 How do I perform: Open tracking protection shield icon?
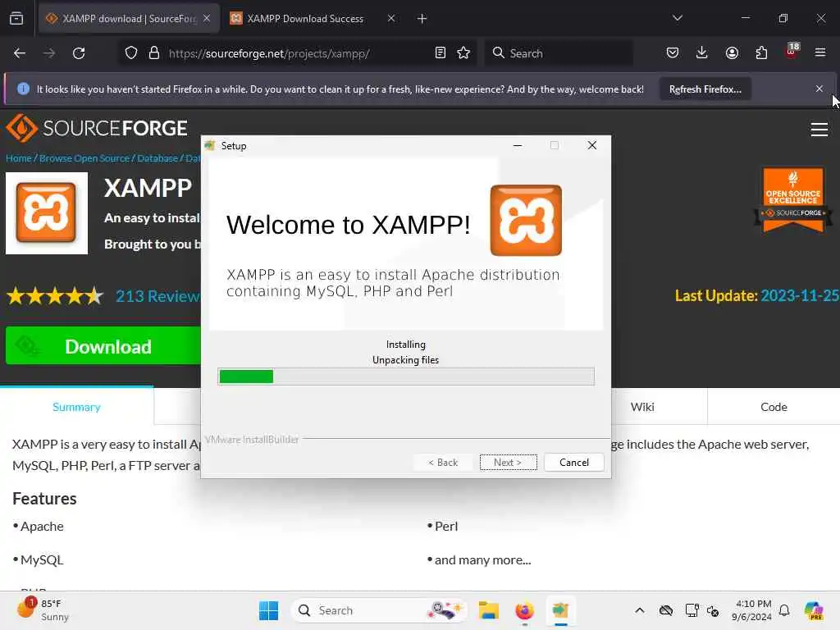131,53
